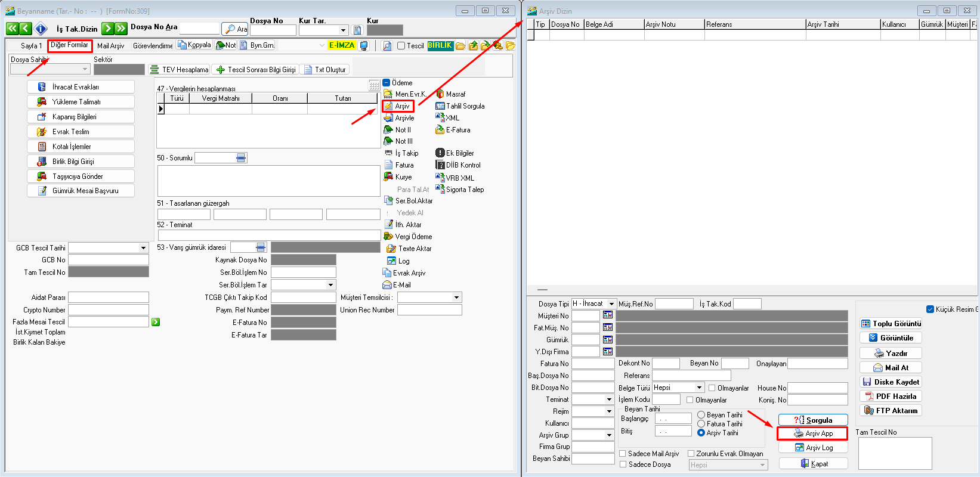Click the PDF Hazırla button

coord(891,397)
